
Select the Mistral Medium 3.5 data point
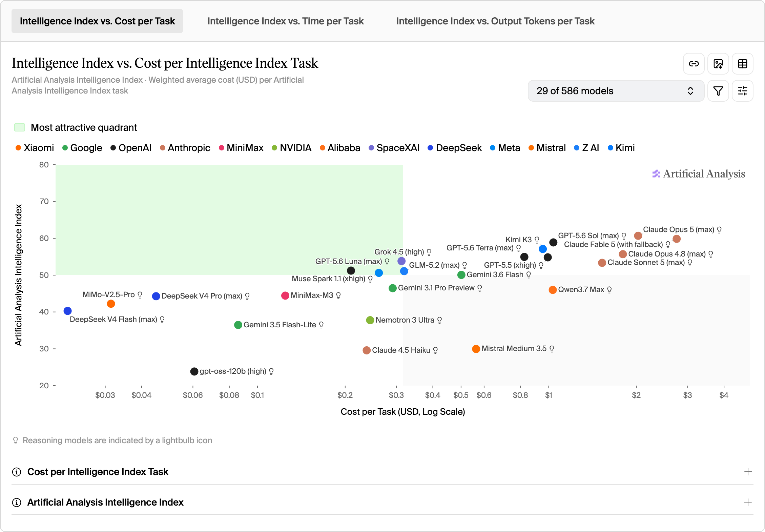click(476, 349)
